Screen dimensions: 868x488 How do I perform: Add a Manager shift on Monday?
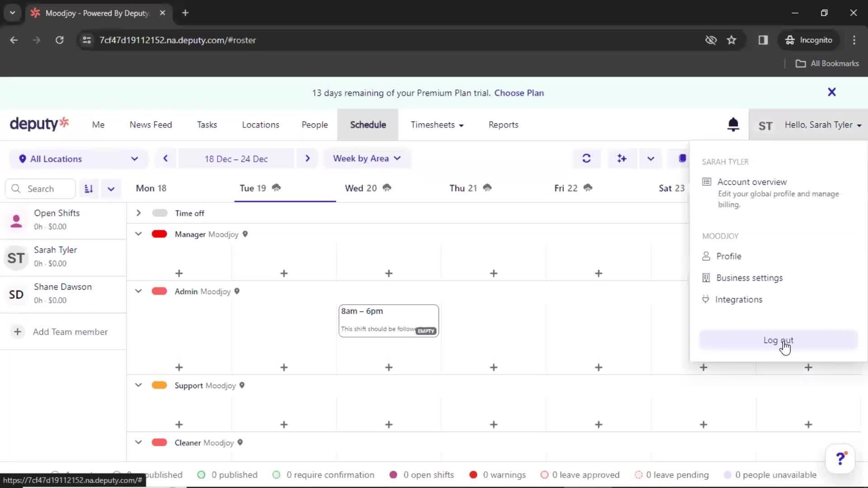[x=179, y=273]
